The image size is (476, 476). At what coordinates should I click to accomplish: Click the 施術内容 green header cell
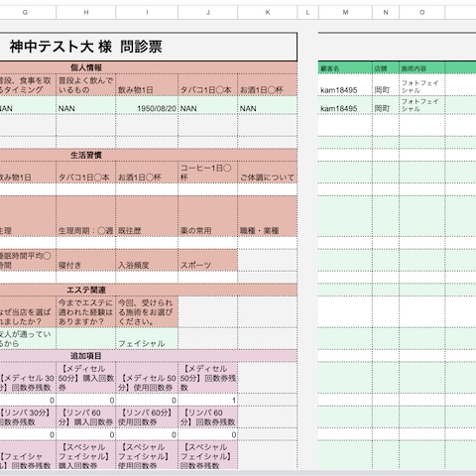click(422, 68)
